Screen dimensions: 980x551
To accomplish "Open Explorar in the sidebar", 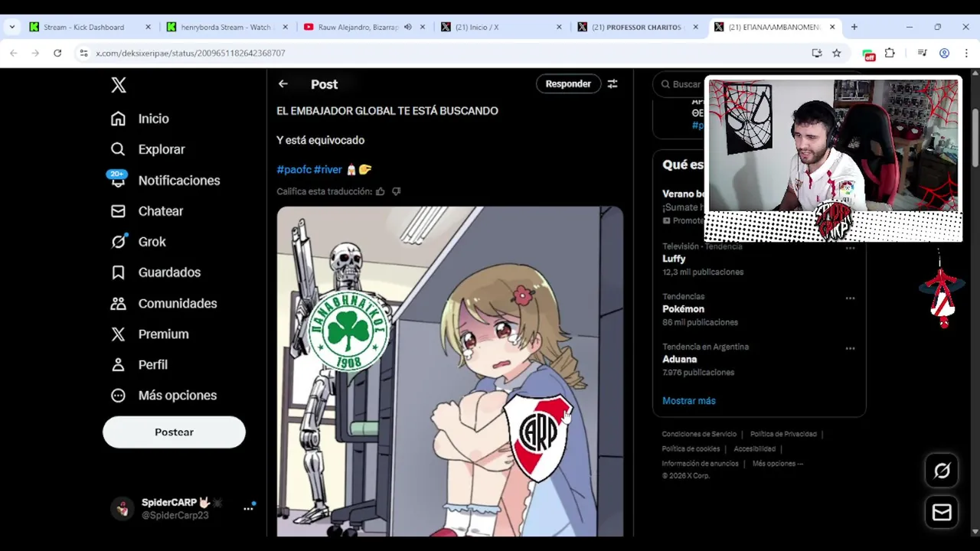I will pos(147,149).
